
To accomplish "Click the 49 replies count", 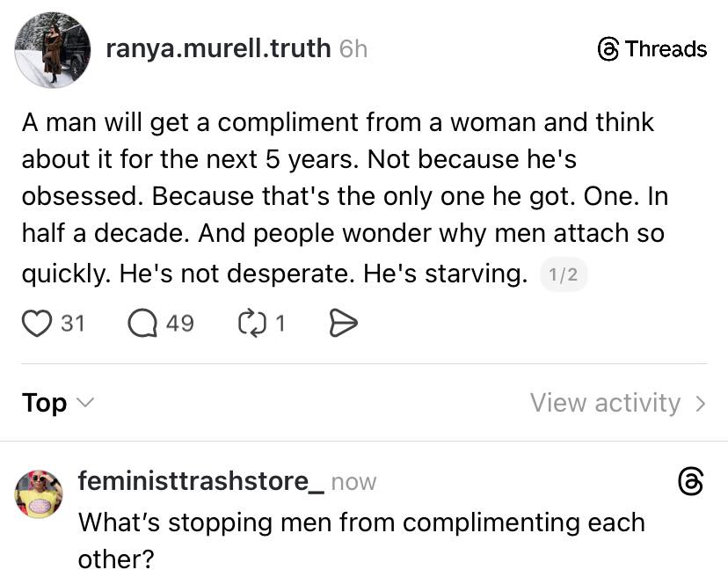I will [x=179, y=325].
